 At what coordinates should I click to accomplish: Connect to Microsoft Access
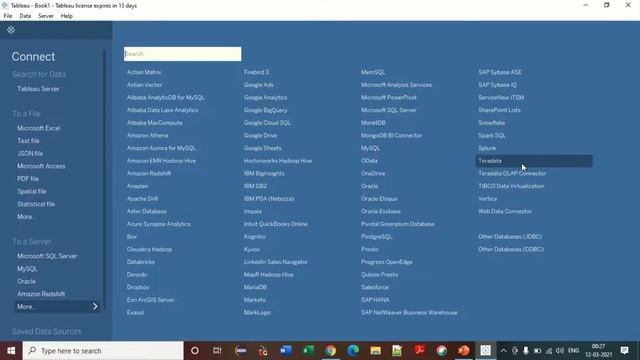(x=41, y=166)
